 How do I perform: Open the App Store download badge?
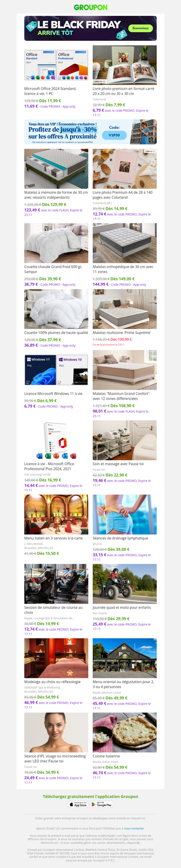point(78,804)
